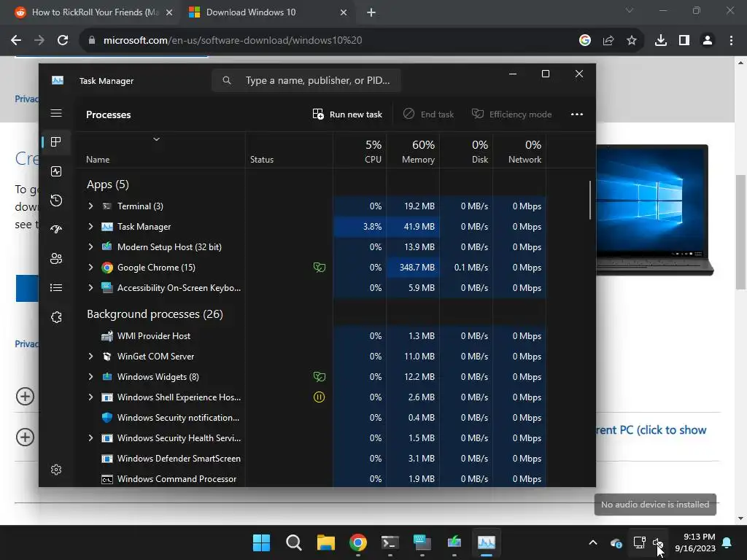
Task: Switch to RickRoll Your Friends Chrome tab
Action: pyautogui.click(x=93, y=12)
